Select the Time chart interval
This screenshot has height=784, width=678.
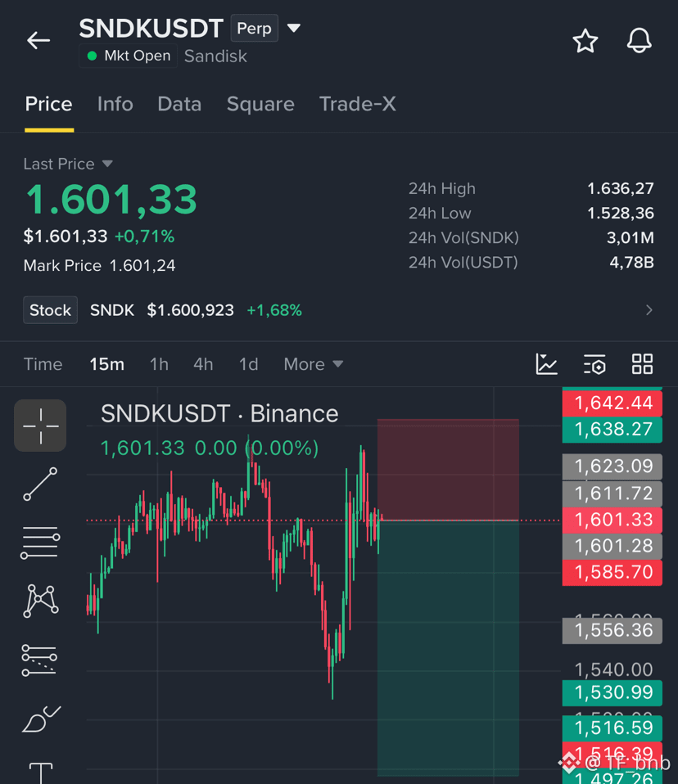click(43, 364)
